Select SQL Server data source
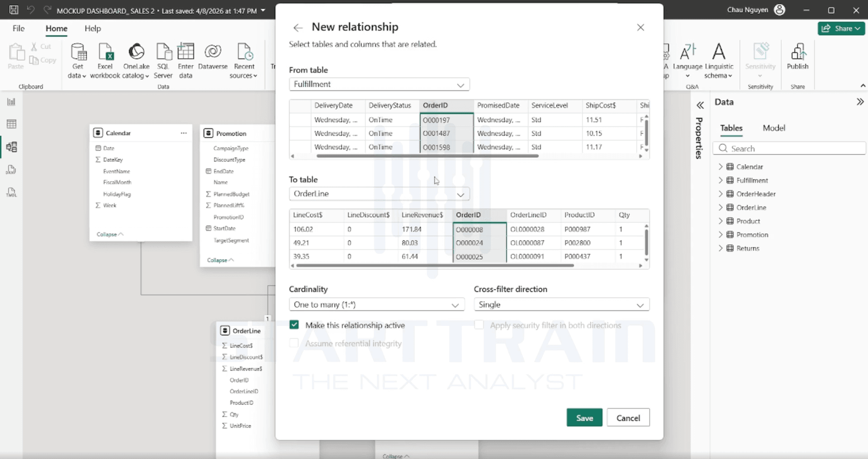This screenshot has width=868, height=459. pyautogui.click(x=163, y=61)
